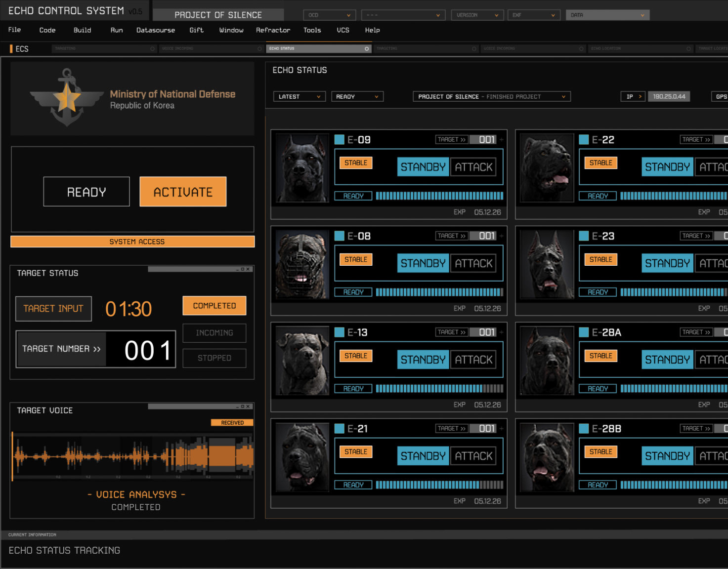Click TARGET chevron button on E-23 card

[696, 236]
